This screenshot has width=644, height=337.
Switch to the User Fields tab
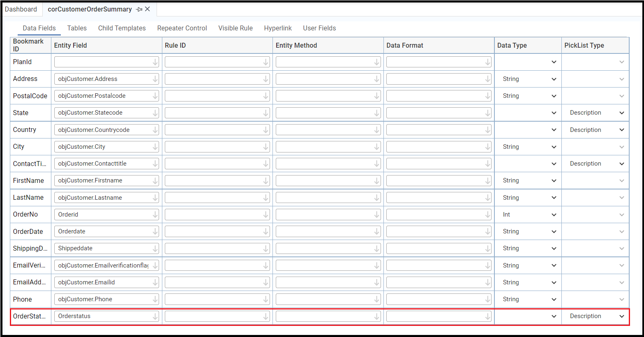pyautogui.click(x=320, y=28)
